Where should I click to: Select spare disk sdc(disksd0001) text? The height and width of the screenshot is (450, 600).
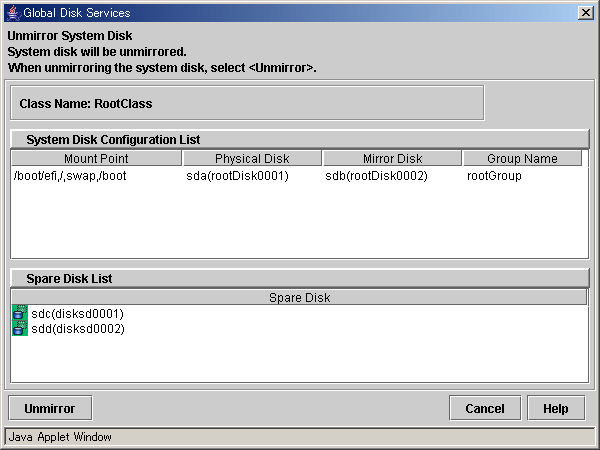coord(78,314)
